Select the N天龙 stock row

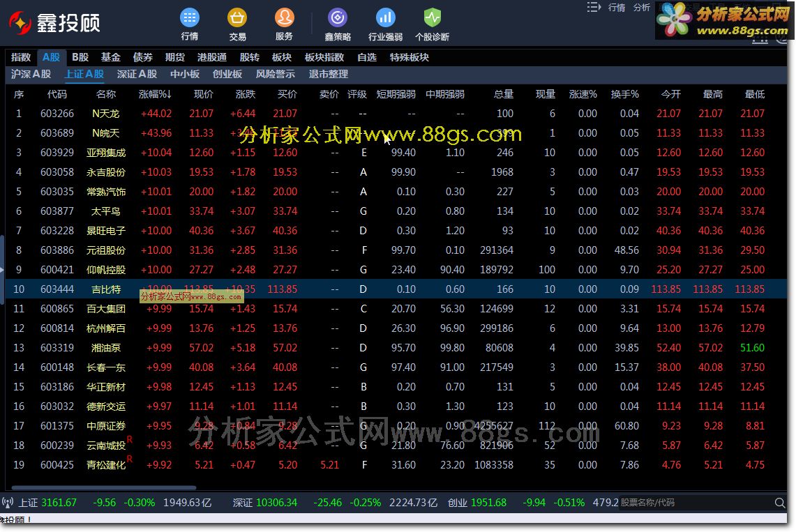(x=396, y=114)
